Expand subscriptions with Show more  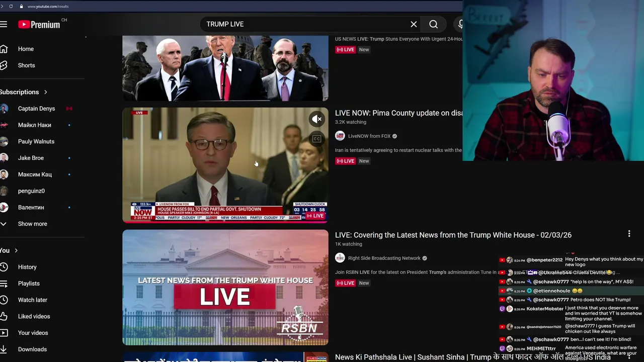click(32, 224)
